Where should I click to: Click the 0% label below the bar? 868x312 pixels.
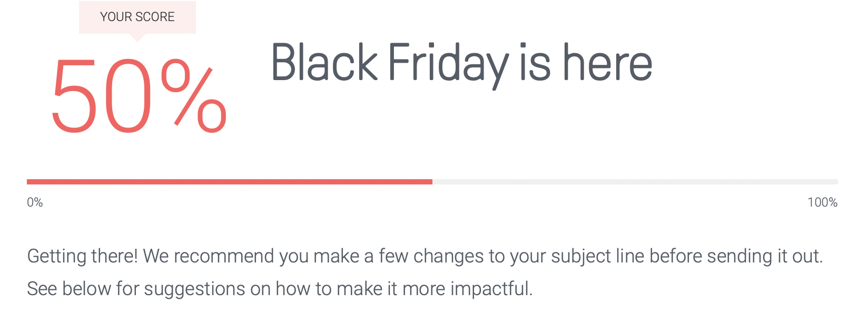coord(34,201)
